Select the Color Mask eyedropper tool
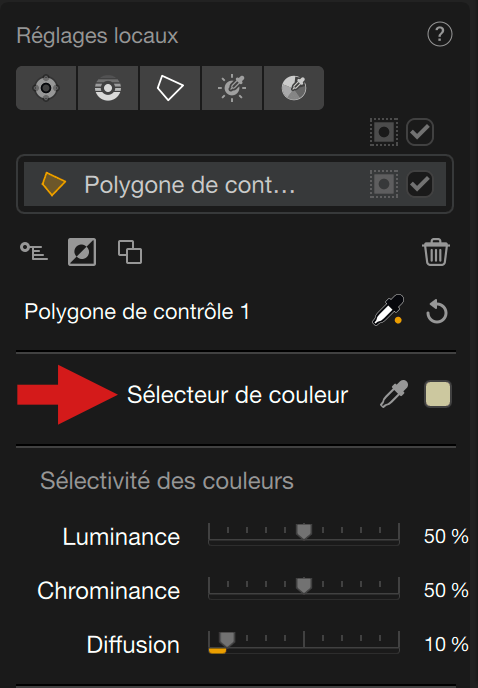This screenshot has width=478, height=688. 294,88
